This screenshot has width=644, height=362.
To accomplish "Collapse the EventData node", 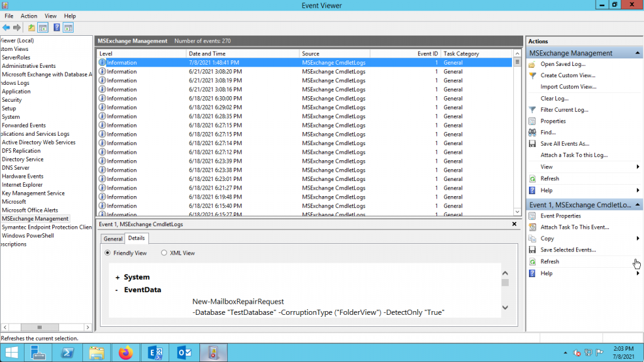I will [116, 290].
